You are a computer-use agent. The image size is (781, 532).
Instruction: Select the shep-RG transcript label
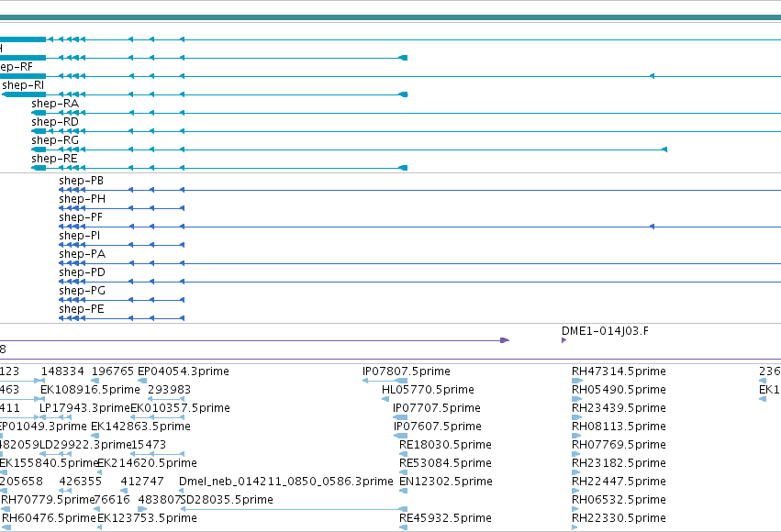tap(55, 140)
